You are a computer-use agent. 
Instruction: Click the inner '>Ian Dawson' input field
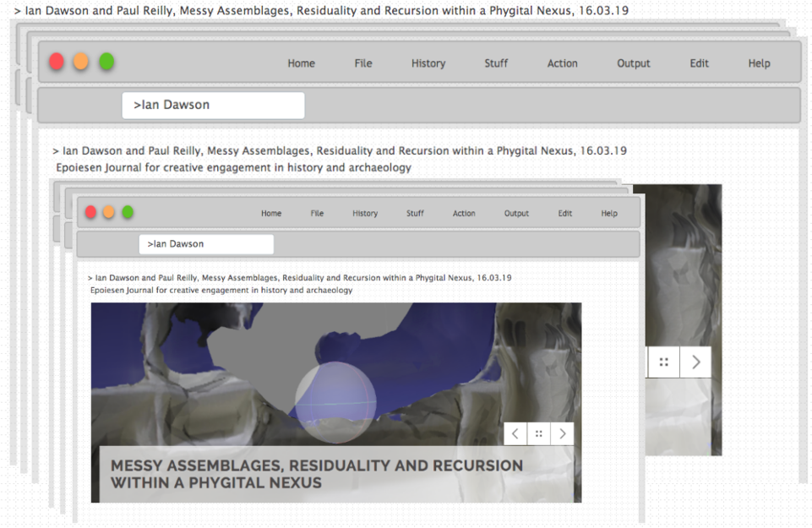[x=206, y=244]
